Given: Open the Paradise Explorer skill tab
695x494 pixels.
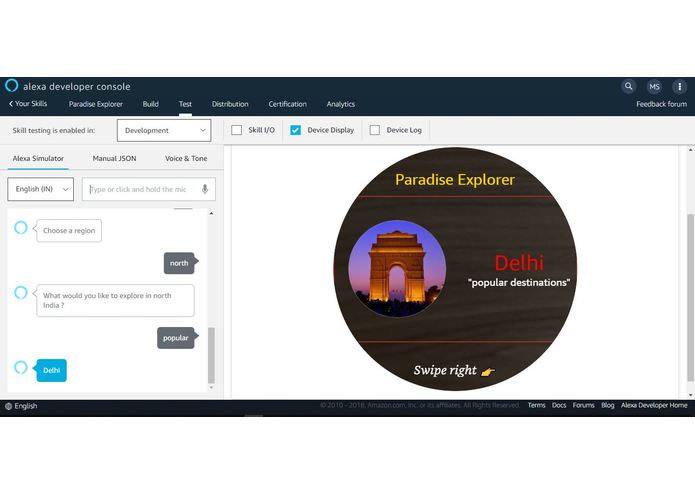Looking at the screenshot, I should click(x=96, y=104).
